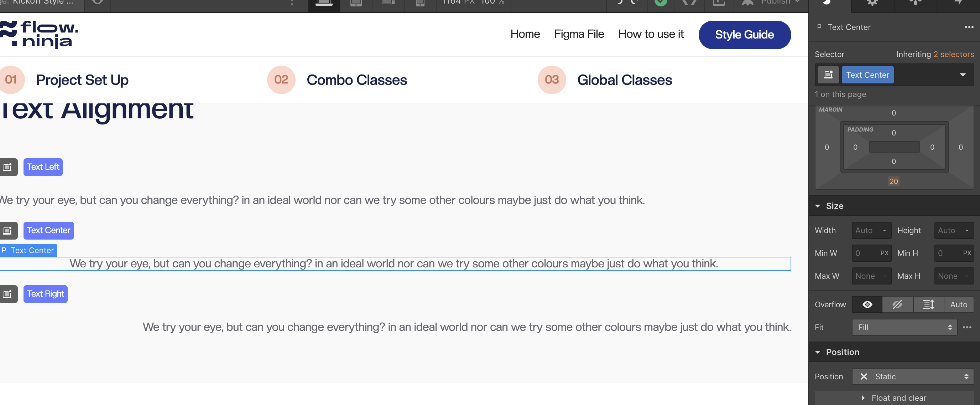This screenshot has height=405, width=980.
Task: Open Combo Classes tab
Action: click(x=356, y=80)
